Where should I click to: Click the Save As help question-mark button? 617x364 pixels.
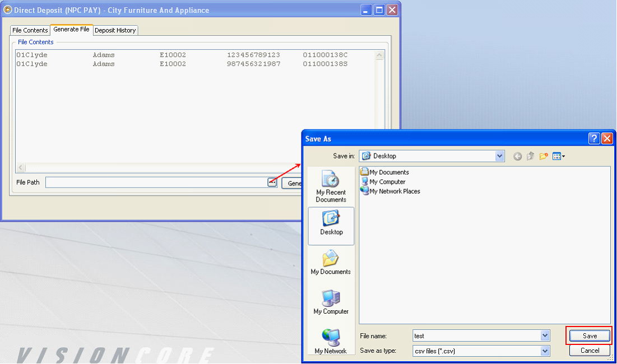click(594, 138)
